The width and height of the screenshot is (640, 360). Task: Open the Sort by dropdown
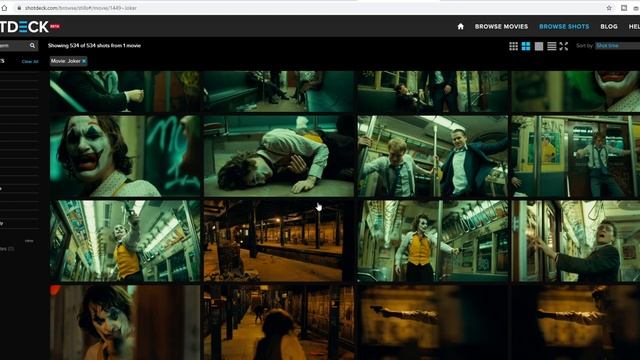[x=618, y=46]
